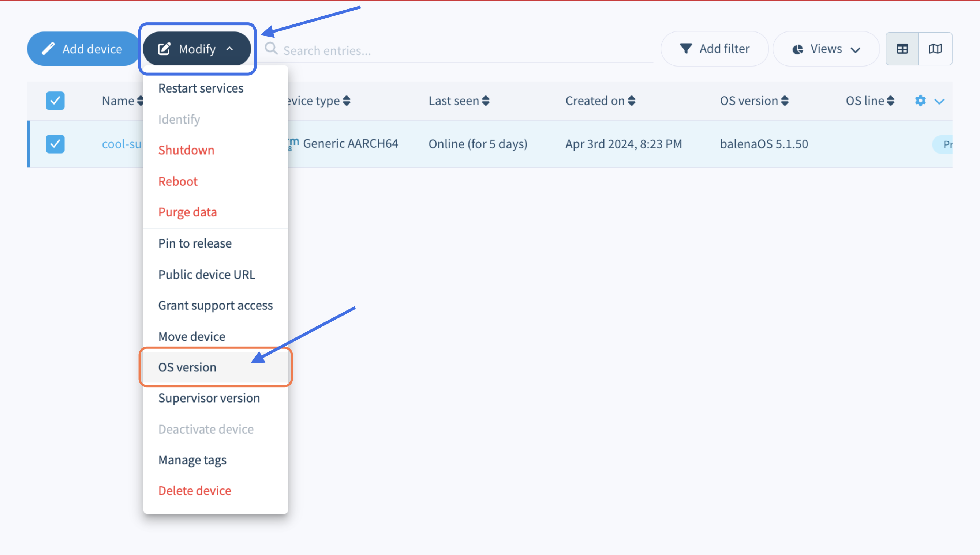The image size is (980, 555).
Task: Sort by Created on column arrows
Action: pyautogui.click(x=632, y=101)
